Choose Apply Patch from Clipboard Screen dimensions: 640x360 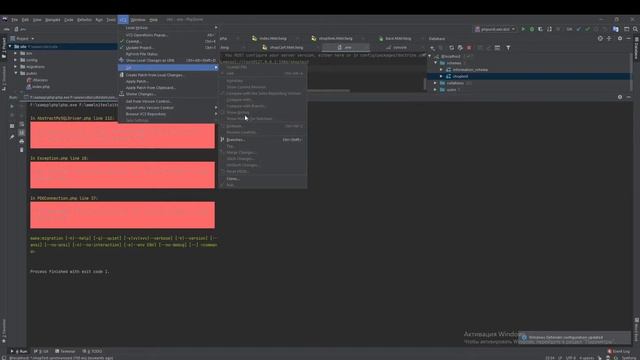[x=168, y=88]
